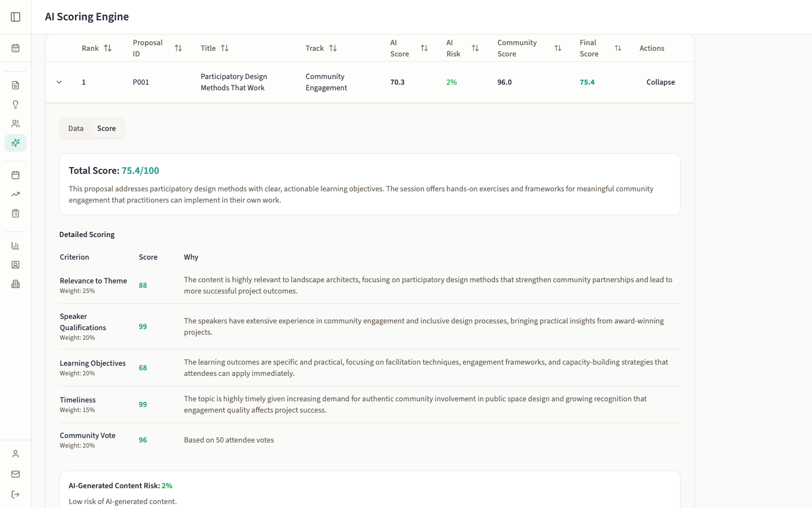Click the 'Speaker Qualifications' criterion
The height and width of the screenshot is (508, 812).
[83, 322]
